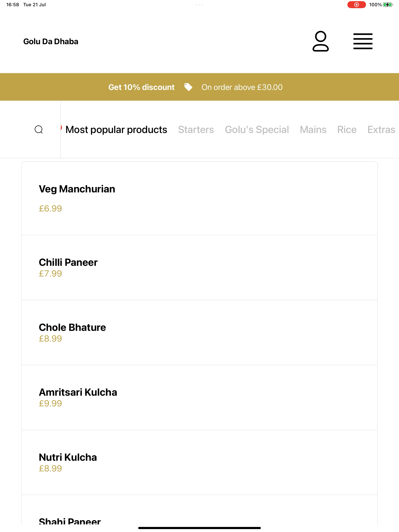Viewport: 399px width, 532px height.
Task: Click the £6.99 price of Veg Manchurian
Action: (x=50, y=208)
